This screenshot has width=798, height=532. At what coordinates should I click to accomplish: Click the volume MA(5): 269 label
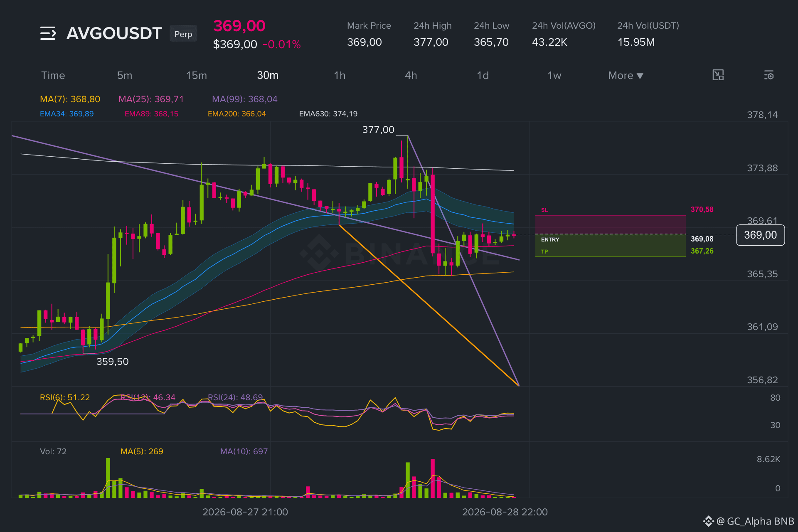click(x=142, y=451)
